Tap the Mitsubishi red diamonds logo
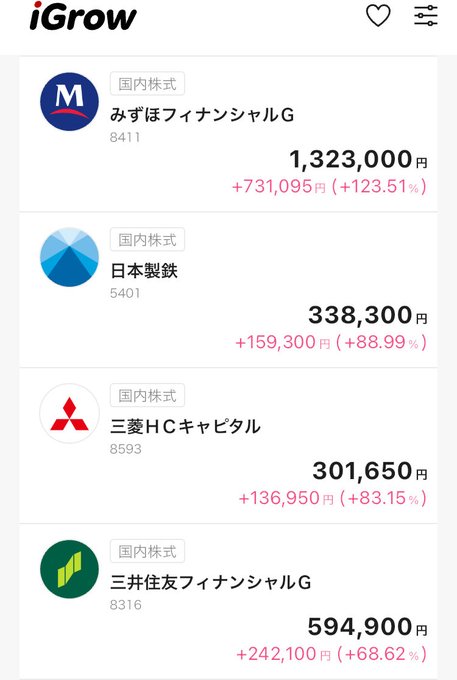 (x=69, y=413)
